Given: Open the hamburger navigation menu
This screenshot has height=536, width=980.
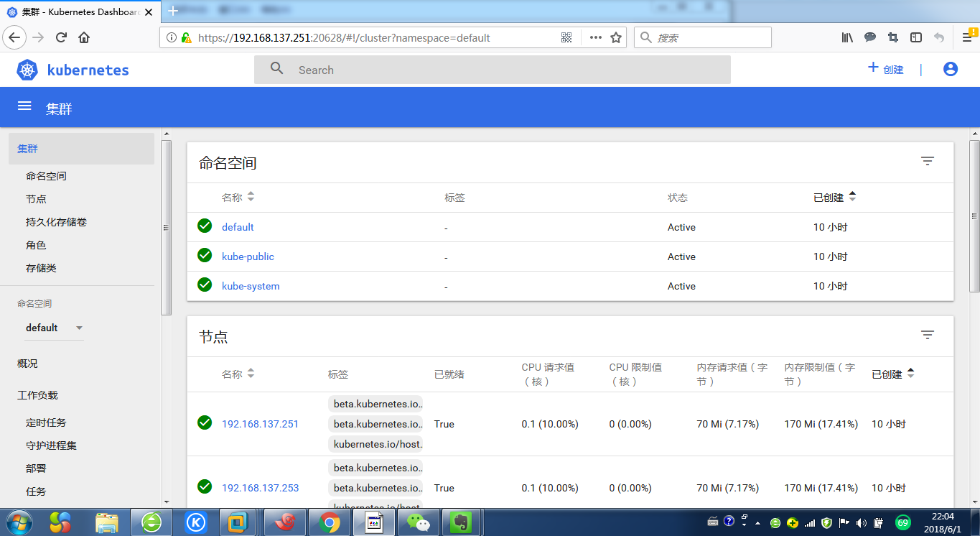Looking at the screenshot, I should click(x=24, y=106).
